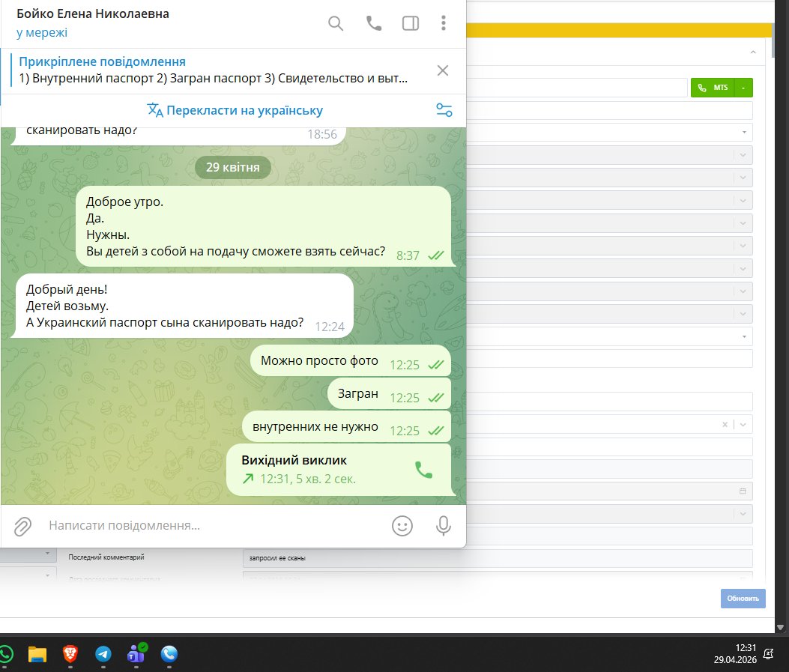Click the phone icon in 'Вихідний виклик' bubble
Viewport: 789px width, 672px height.
(423, 470)
